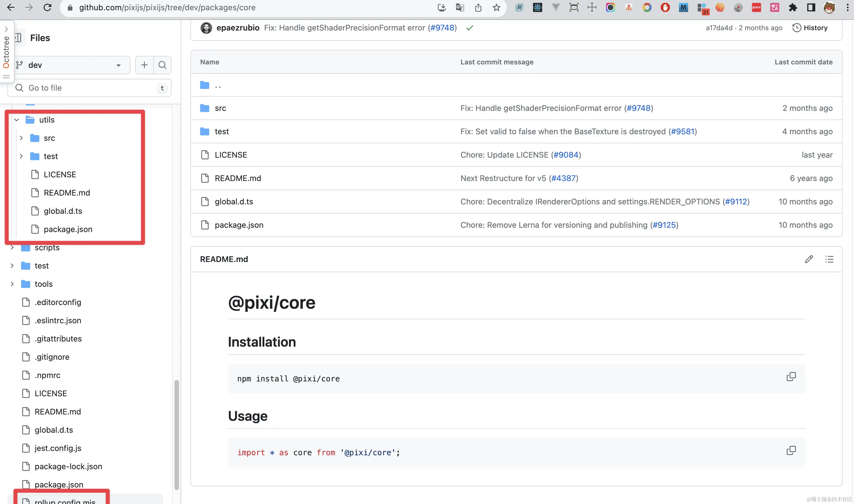Open pull request #9125 link

click(x=664, y=225)
